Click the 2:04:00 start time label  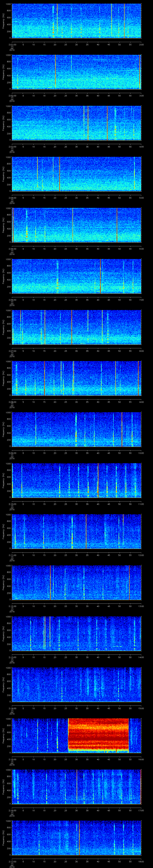pyautogui.click(x=12, y=198)
